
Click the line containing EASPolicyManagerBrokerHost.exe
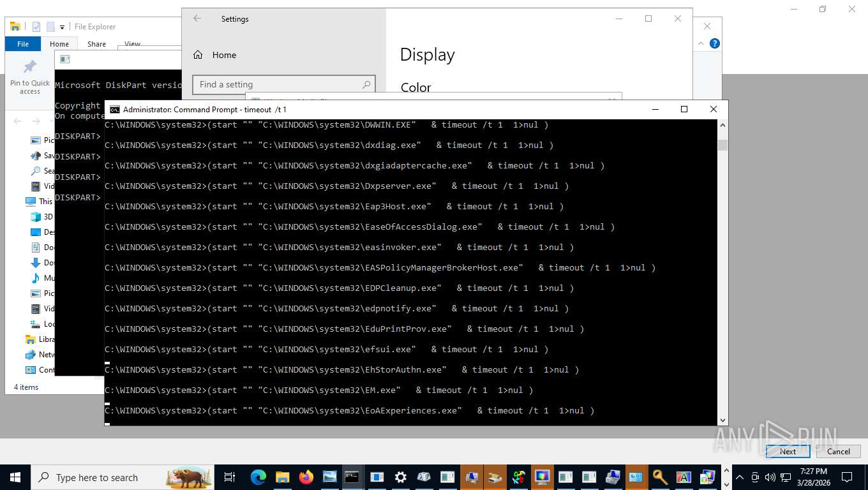pos(380,267)
